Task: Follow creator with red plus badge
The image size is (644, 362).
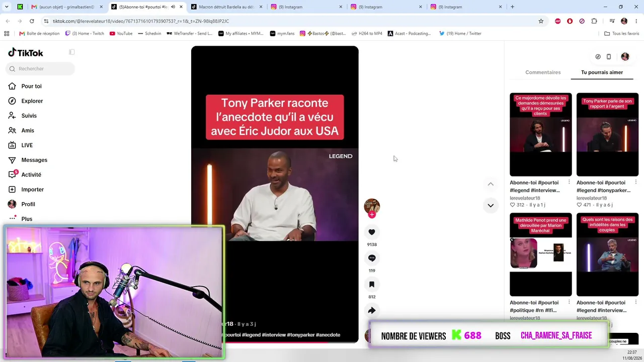Action: tap(372, 215)
